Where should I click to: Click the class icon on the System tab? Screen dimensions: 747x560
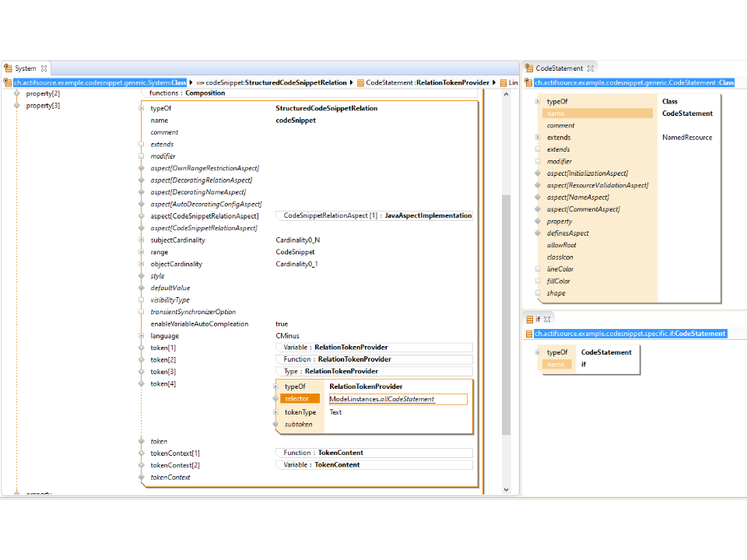pyautogui.click(x=8, y=68)
